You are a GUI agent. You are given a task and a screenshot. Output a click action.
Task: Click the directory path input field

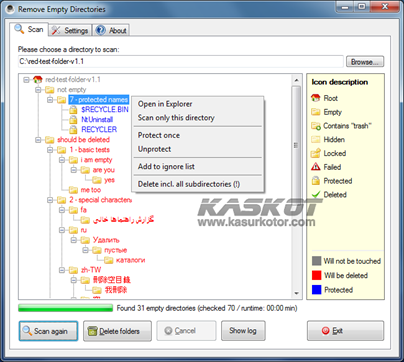(x=180, y=62)
